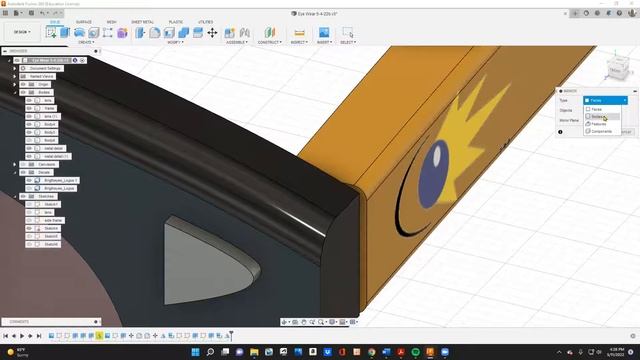The width and height of the screenshot is (640, 360).
Task: Switch to the Plastic tab
Action: click(x=176, y=22)
